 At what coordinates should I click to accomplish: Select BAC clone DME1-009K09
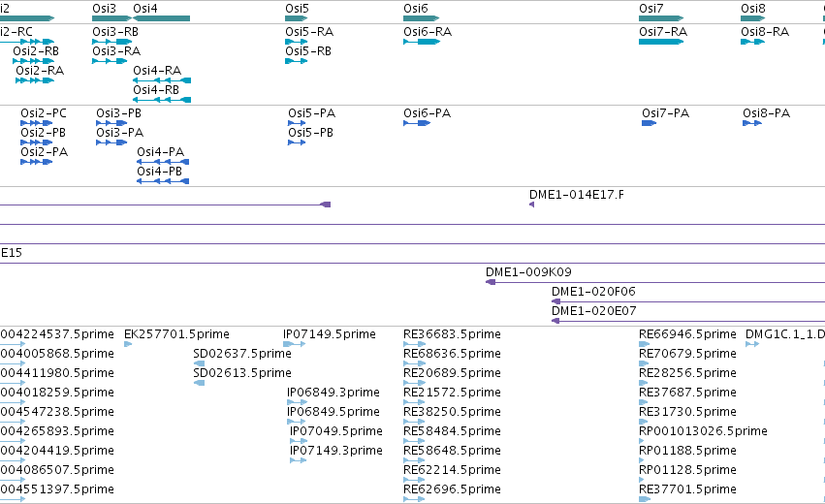[528, 272]
